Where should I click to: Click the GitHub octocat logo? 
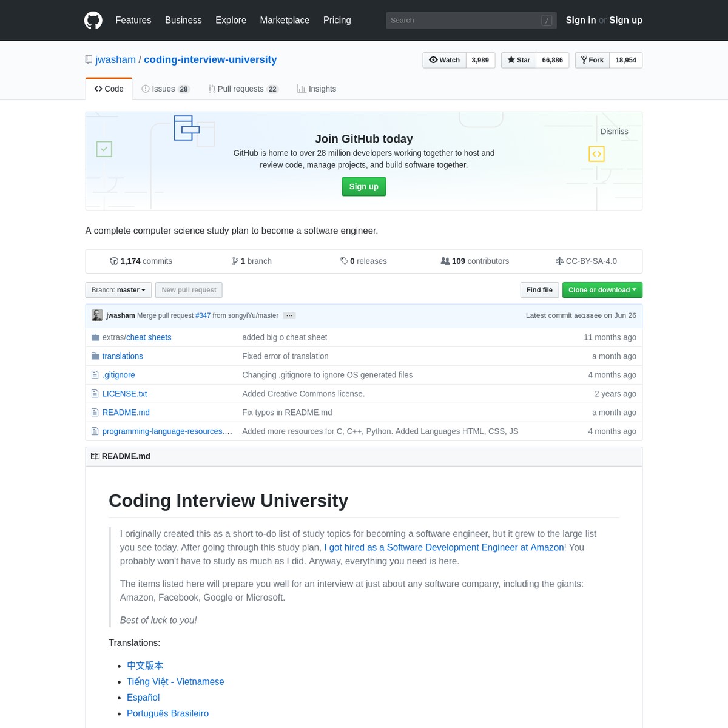click(93, 20)
